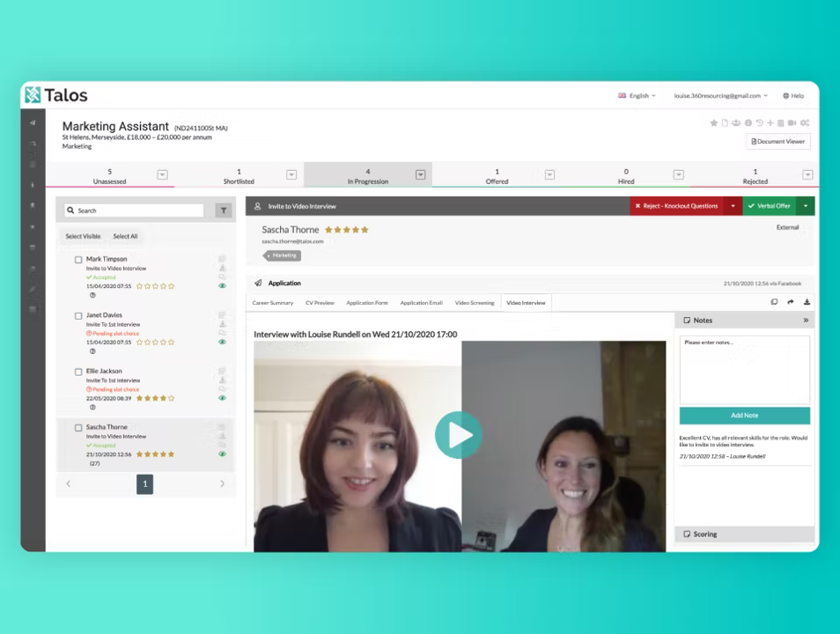Screen dimensions: 840x634
Task: Expand the Verbal Offer dropdown arrow
Action: [806, 205]
